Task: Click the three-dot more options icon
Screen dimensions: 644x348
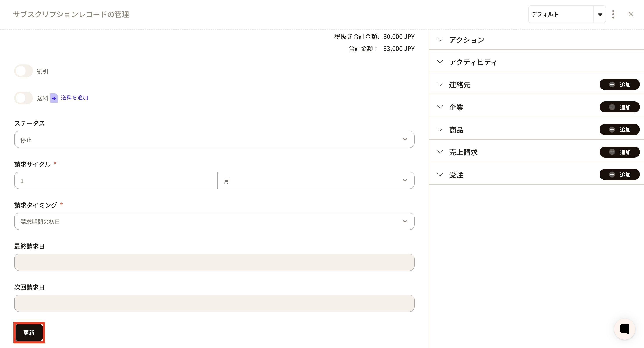Action: point(613,14)
